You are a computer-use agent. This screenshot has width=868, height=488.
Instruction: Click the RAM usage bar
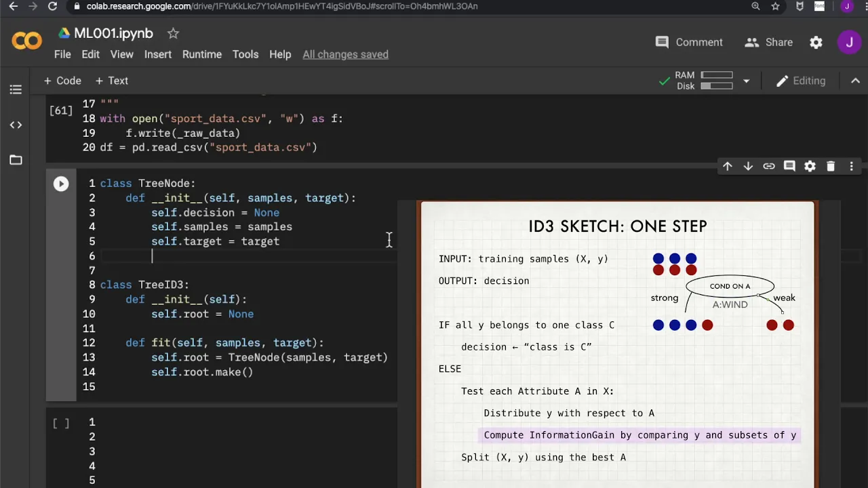click(717, 75)
